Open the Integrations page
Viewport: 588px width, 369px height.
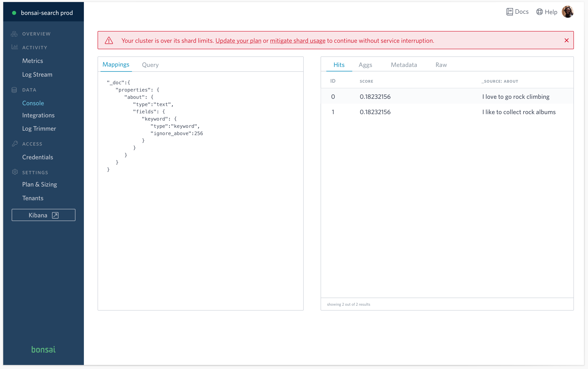point(38,115)
